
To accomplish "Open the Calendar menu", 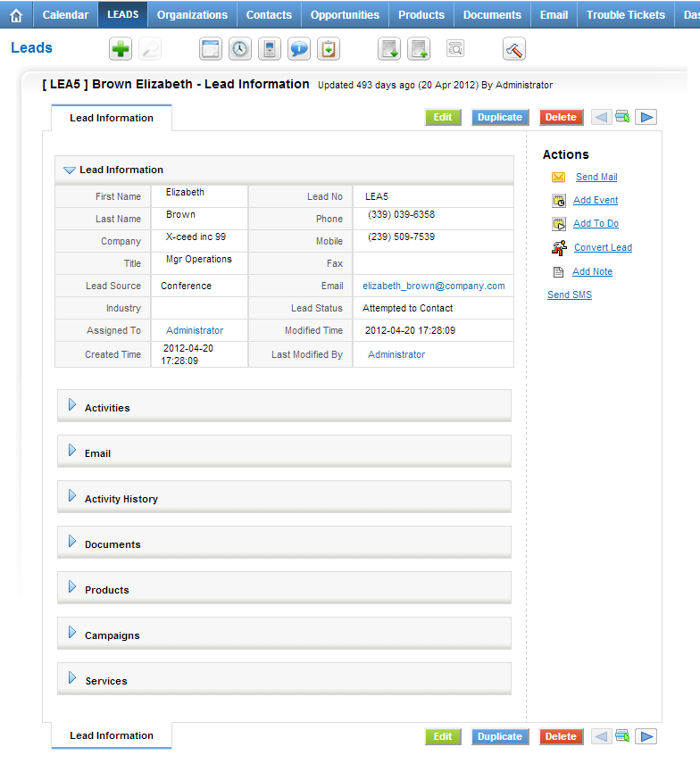I will (x=65, y=15).
